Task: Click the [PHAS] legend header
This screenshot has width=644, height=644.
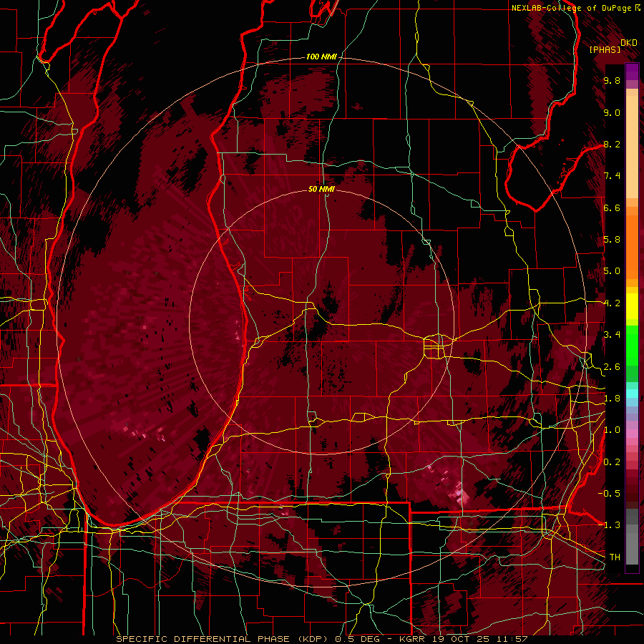Action: tap(605, 49)
